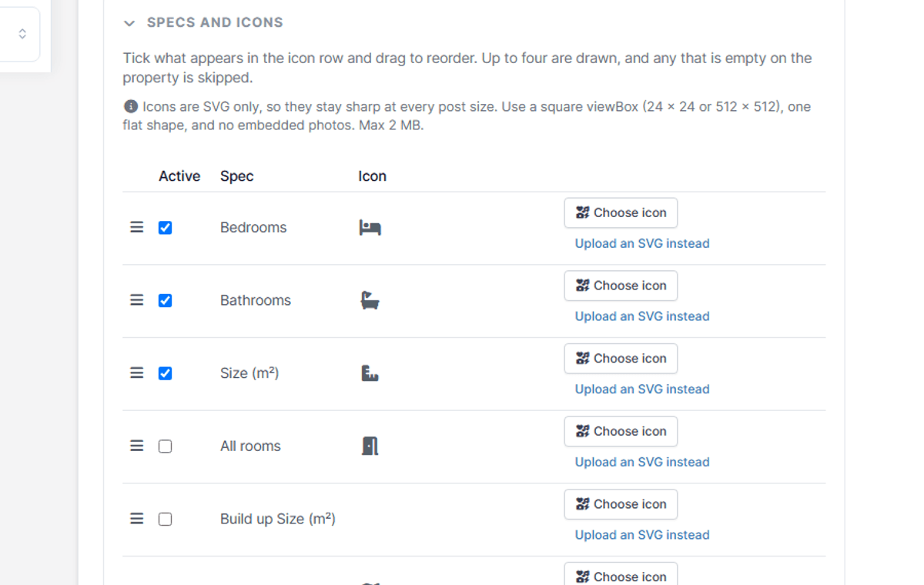Click the Specs and Icons heading

[x=215, y=22]
